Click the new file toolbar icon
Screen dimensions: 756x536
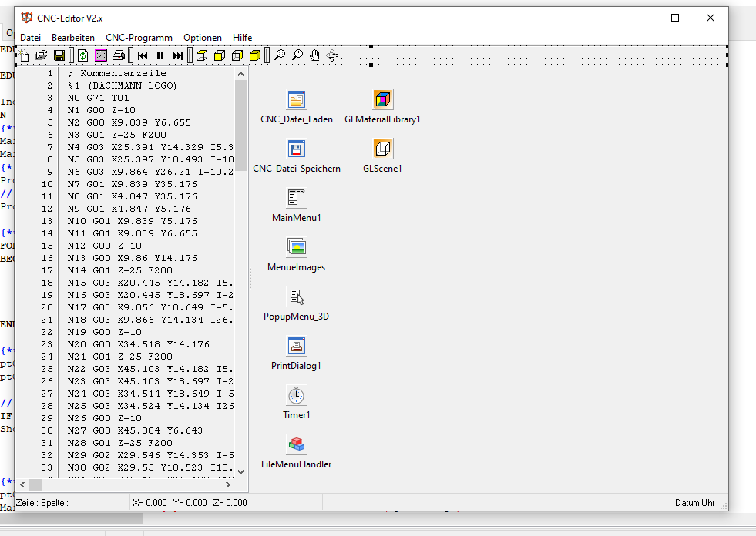pos(24,55)
